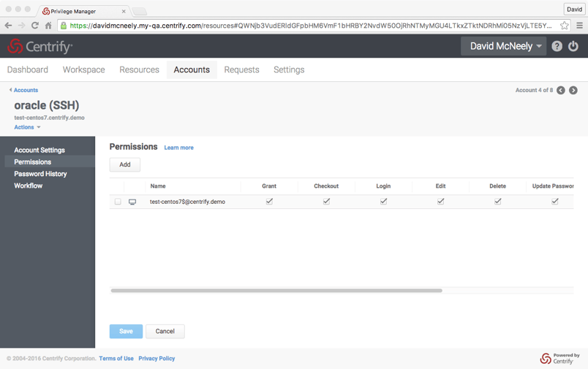588x369 pixels.
Task: Reload the page with refresh icon
Action: point(35,26)
